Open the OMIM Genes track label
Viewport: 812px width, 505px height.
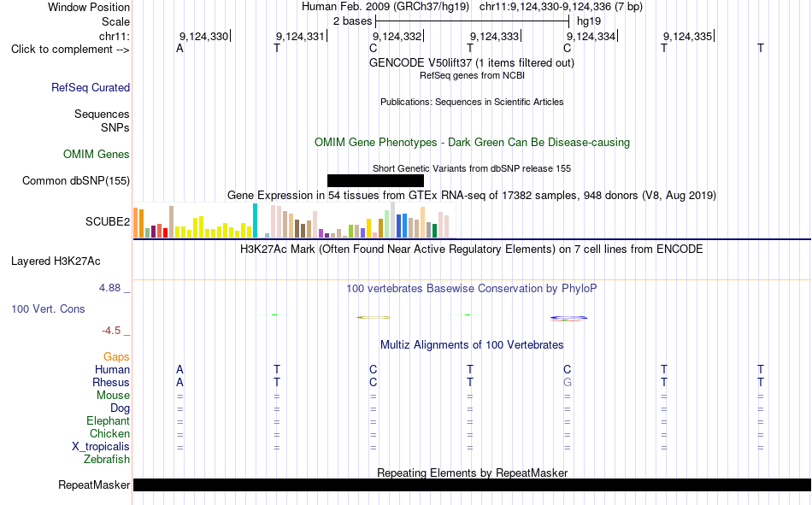[97, 155]
